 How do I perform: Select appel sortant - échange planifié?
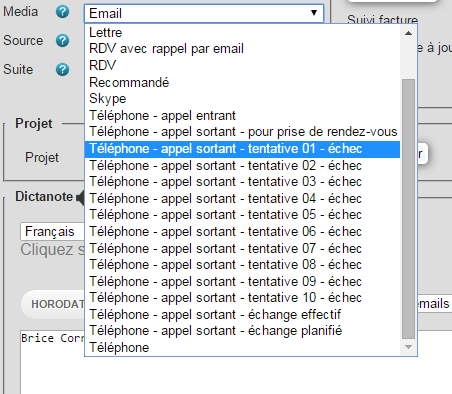(x=242, y=331)
